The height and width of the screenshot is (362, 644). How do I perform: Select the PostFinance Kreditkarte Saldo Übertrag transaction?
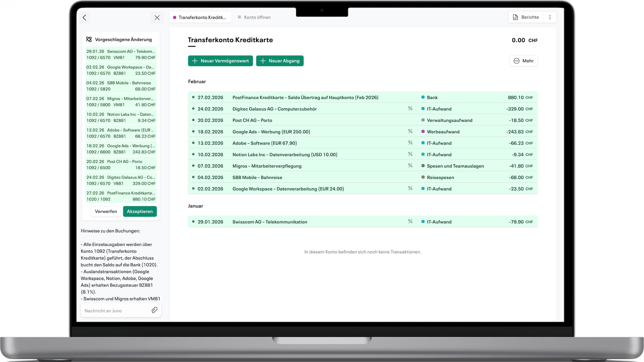363,97
